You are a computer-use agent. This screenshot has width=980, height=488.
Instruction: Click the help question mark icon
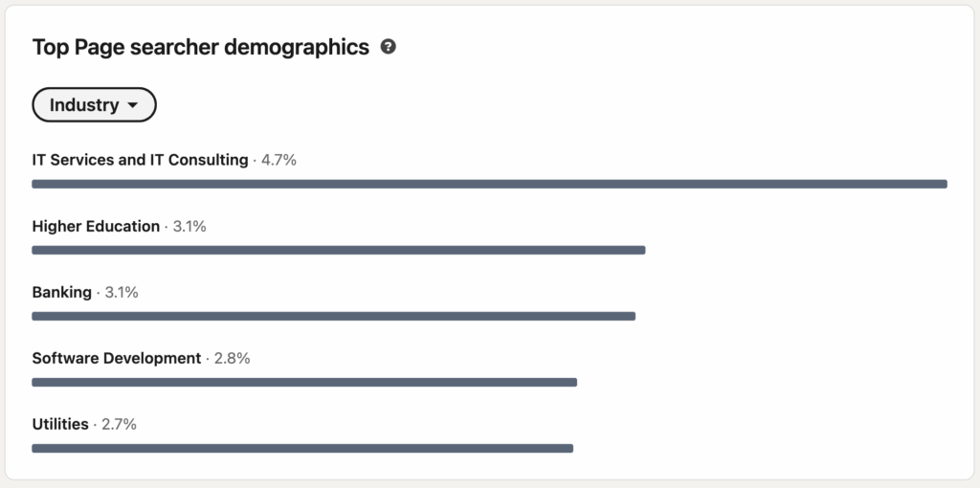click(x=388, y=47)
